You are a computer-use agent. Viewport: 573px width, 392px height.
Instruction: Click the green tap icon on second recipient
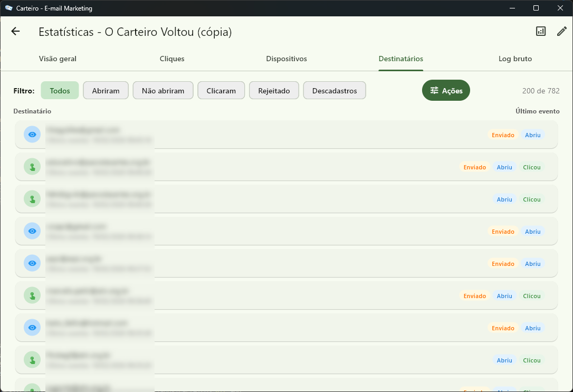click(32, 167)
